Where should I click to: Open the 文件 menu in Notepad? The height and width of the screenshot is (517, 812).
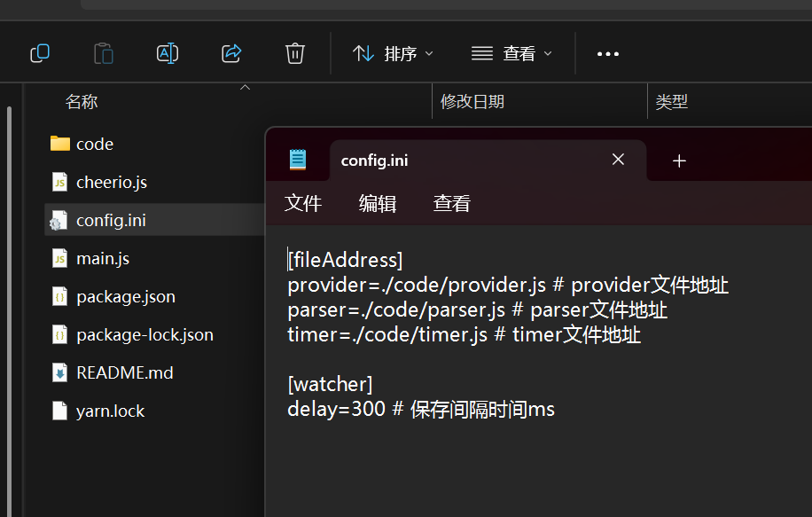pyautogui.click(x=303, y=203)
